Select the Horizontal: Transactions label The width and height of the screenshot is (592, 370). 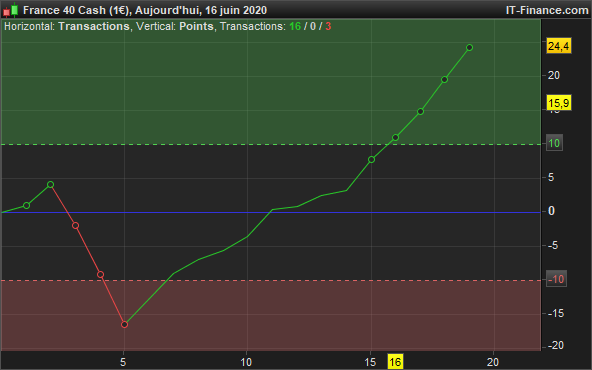[x=66, y=26]
